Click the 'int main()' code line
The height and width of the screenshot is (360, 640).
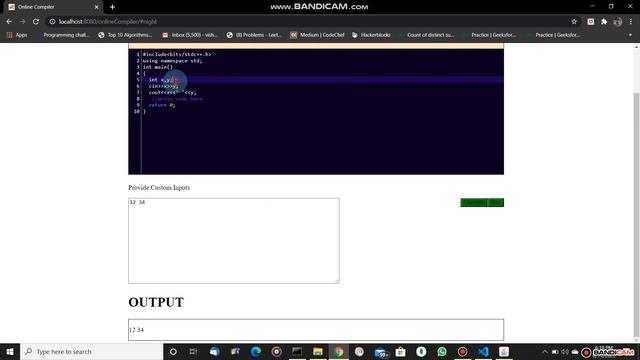point(158,67)
